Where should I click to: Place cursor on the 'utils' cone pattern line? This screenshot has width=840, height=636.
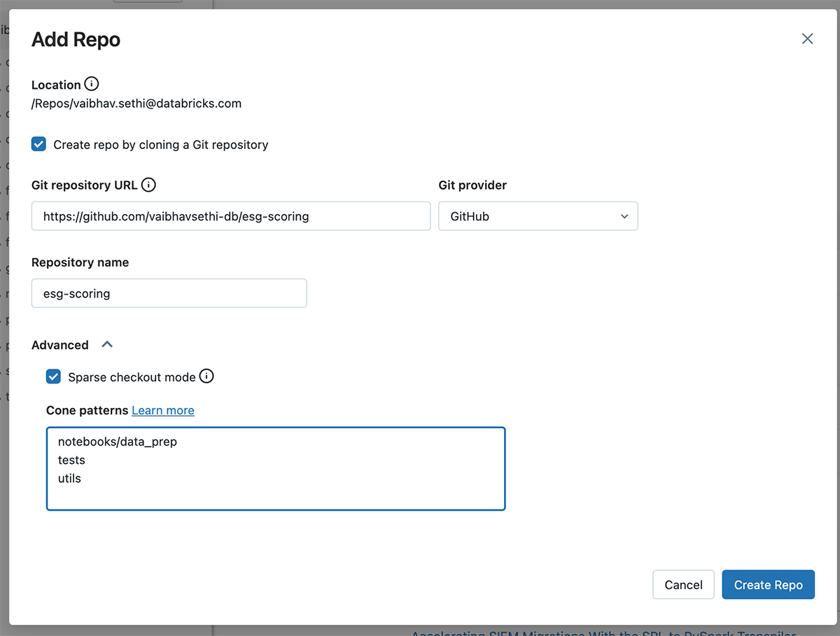[x=69, y=479]
